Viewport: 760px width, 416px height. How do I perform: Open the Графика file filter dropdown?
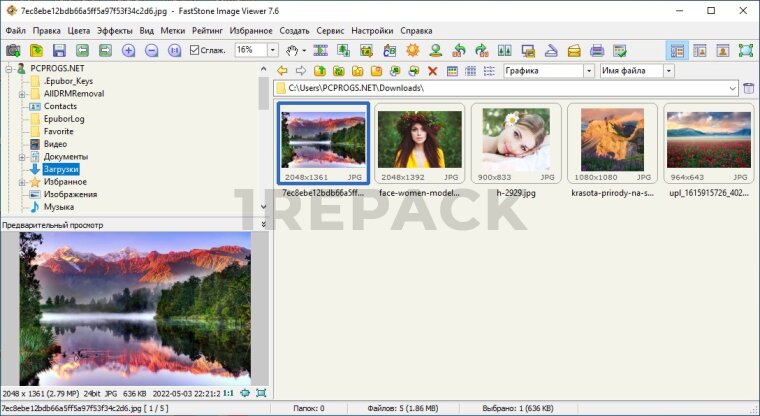pos(589,71)
